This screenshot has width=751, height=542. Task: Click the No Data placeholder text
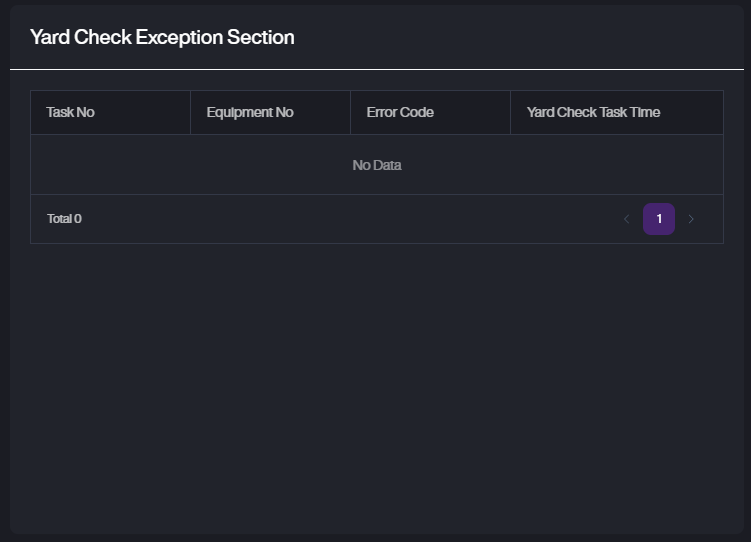coord(377,165)
